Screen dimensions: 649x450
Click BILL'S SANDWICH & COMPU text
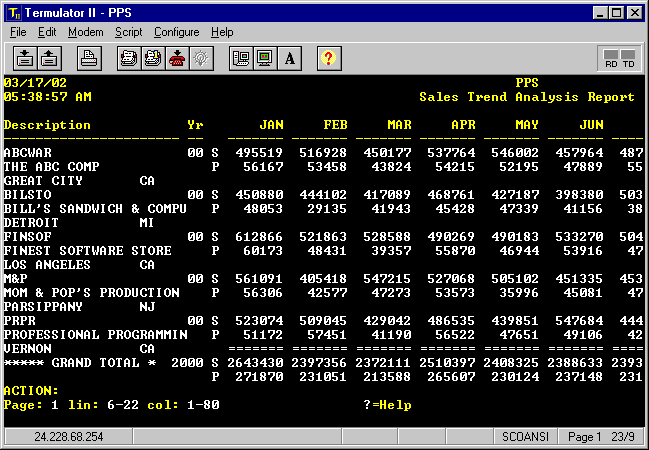click(95, 209)
